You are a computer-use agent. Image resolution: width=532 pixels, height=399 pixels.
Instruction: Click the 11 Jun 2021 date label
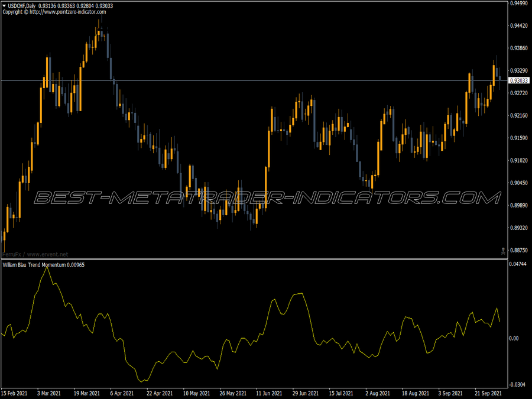[269, 393]
